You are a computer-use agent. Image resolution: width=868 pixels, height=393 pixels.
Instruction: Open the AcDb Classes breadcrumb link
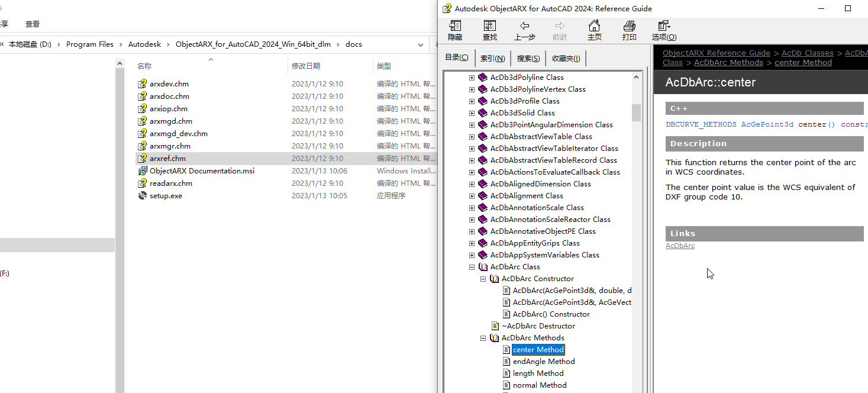pos(807,53)
